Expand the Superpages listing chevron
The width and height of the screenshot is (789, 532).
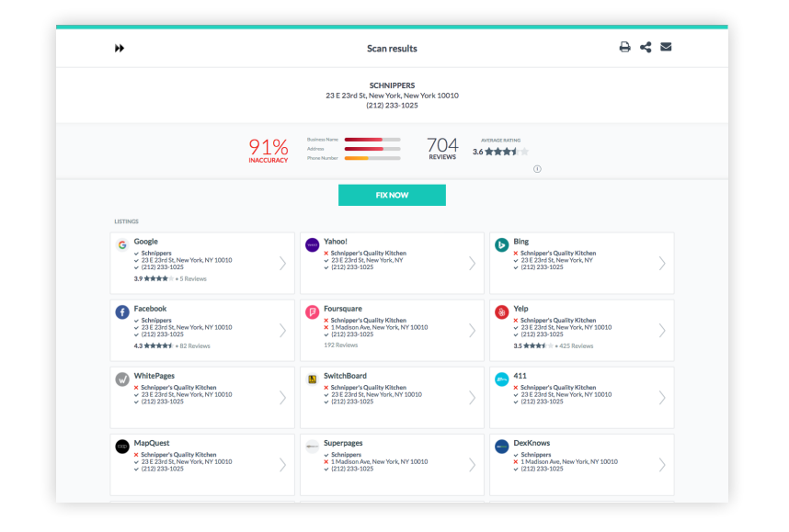472,465
